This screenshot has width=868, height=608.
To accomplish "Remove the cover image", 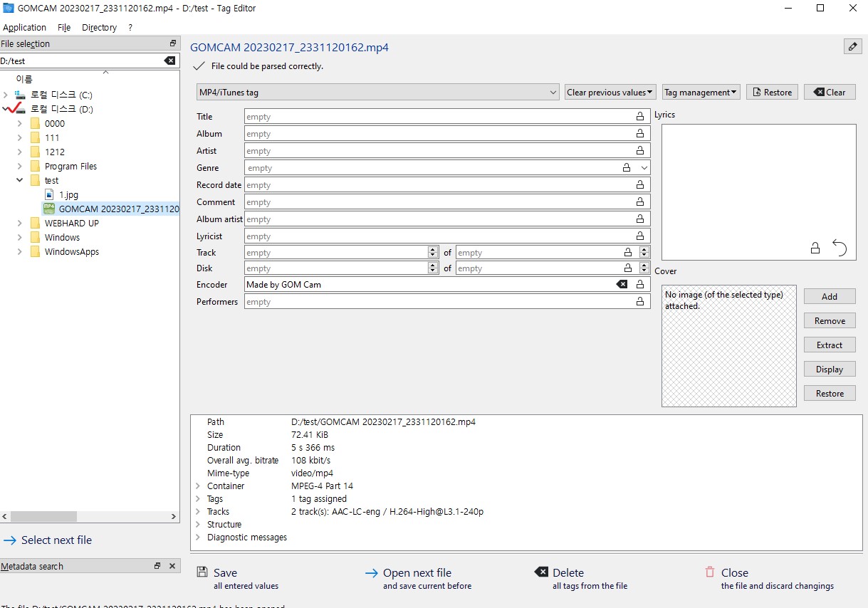I will click(830, 320).
